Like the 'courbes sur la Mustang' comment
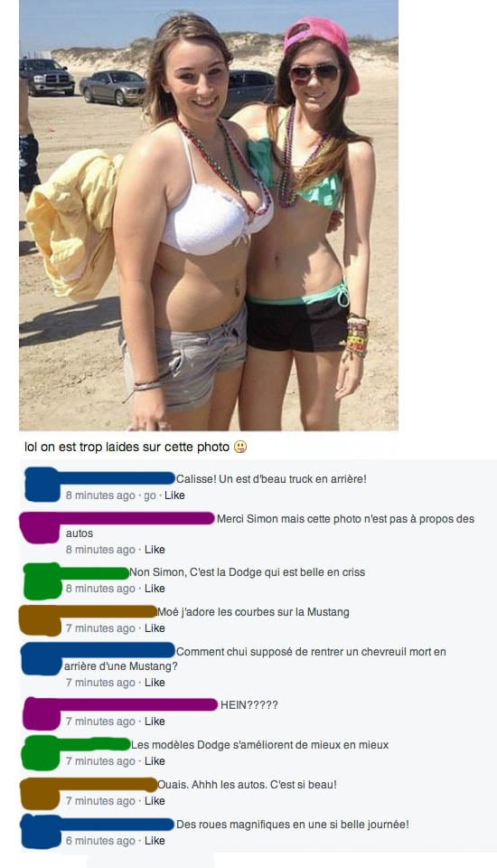The image size is (497, 868). pos(155,628)
